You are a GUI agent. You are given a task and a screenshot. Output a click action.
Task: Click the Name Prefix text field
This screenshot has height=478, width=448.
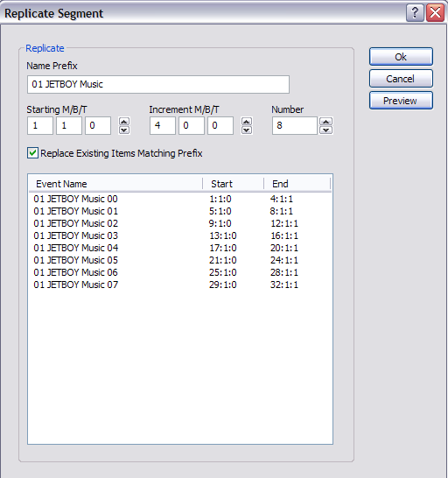[x=158, y=84]
